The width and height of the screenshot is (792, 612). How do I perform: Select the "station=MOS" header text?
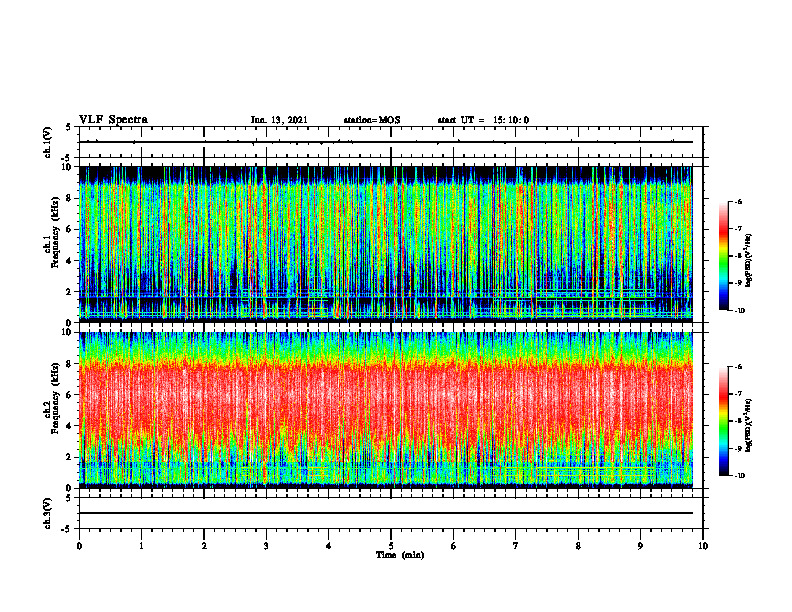click(x=372, y=120)
